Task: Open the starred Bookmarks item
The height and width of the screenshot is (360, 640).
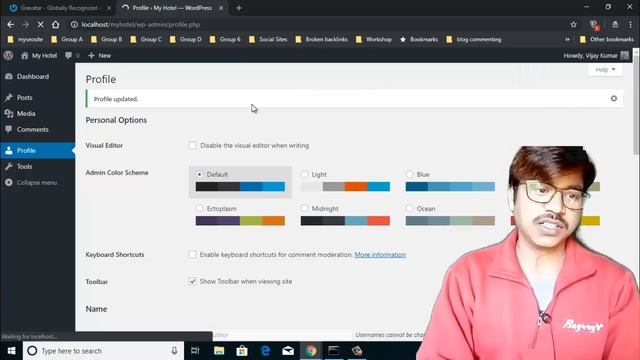Action: (419, 40)
